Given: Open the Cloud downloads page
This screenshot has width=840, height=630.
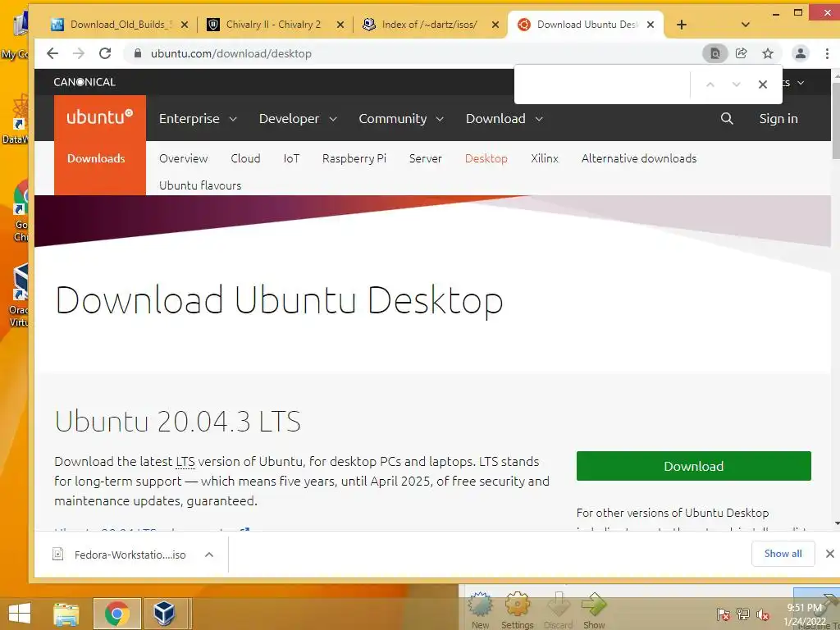Looking at the screenshot, I should [x=245, y=158].
